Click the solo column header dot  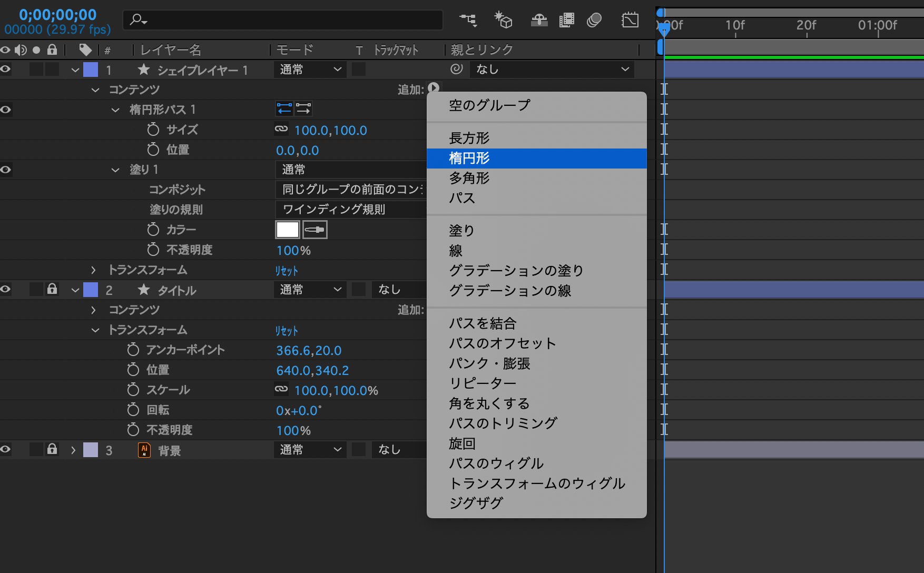pos(36,50)
